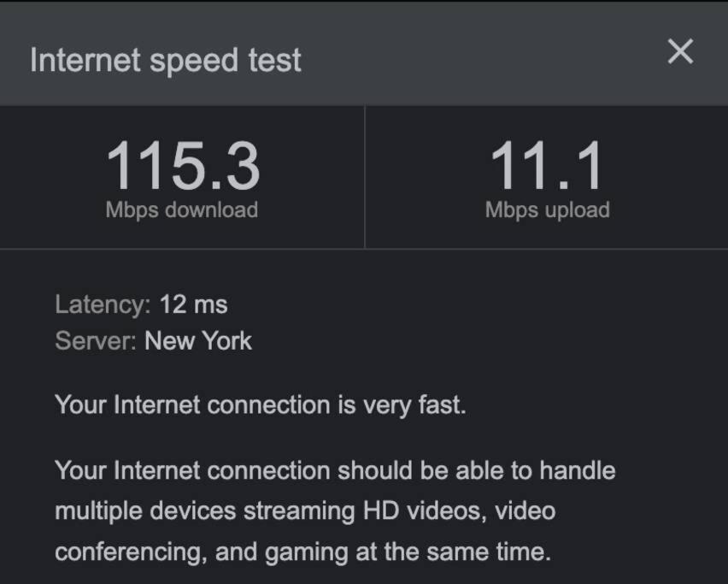Click the "Latency:" label
The width and height of the screenshot is (728, 584).
(103, 306)
